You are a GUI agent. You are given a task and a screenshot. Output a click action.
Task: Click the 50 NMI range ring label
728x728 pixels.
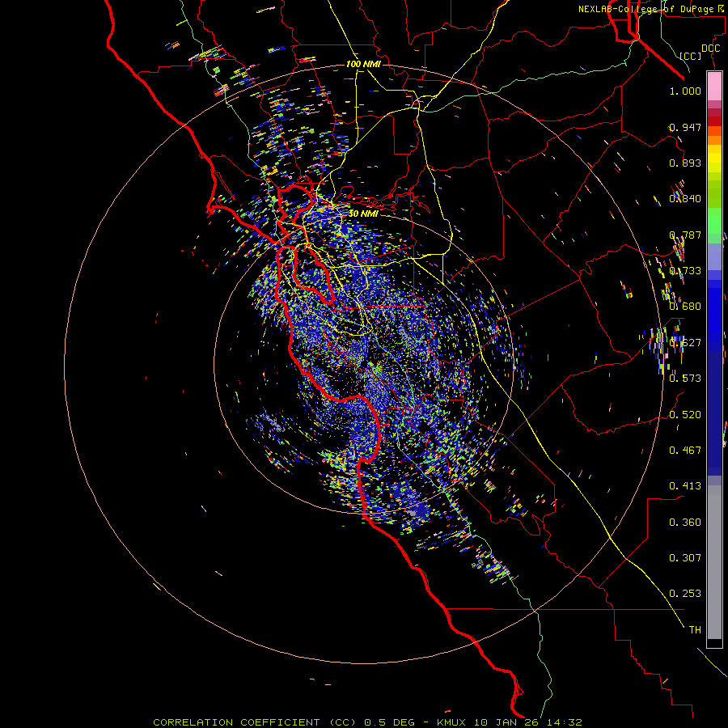tap(363, 214)
